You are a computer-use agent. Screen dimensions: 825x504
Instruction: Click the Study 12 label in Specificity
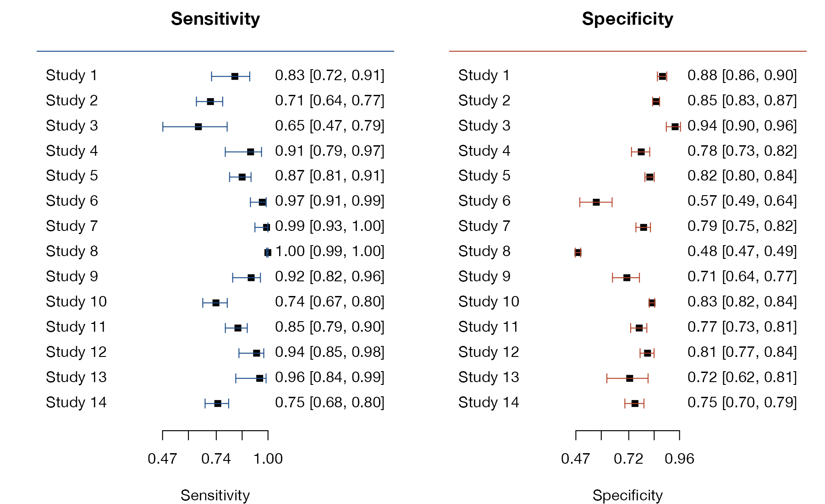click(489, 352)
